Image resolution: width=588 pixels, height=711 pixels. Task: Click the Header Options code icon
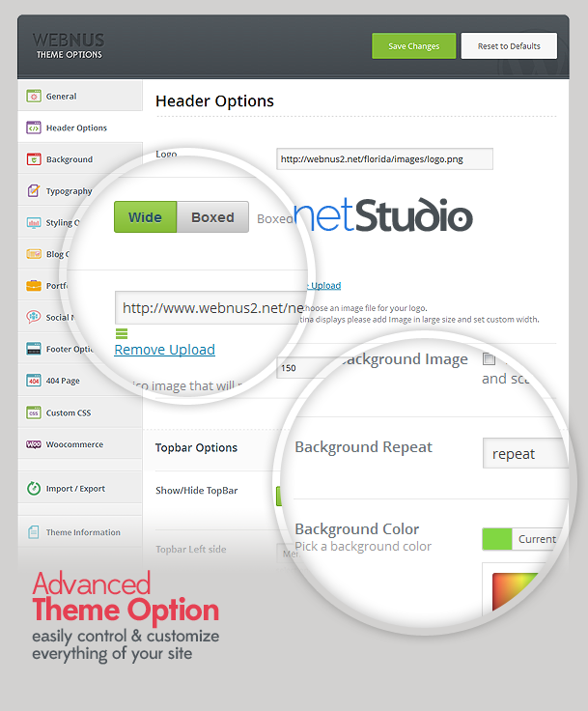coord(34,128)
